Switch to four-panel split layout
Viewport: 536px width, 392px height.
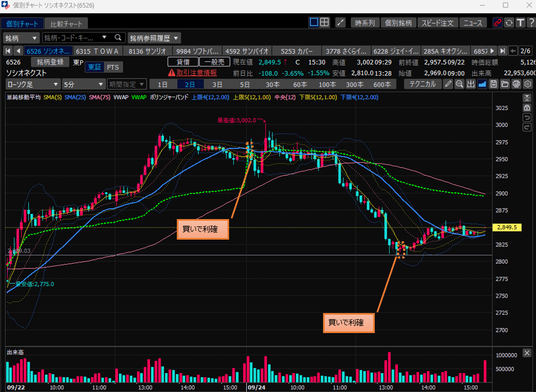325,23
